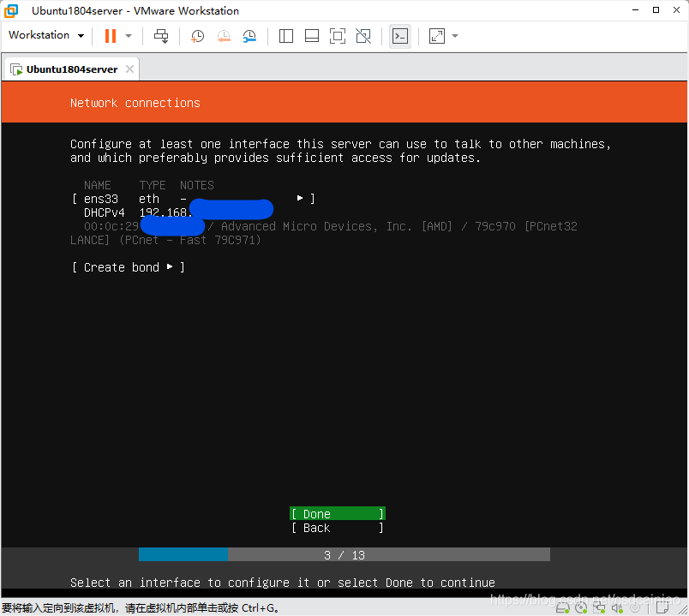This screenshot has height=616, width=689.
Task: Go Back to the previous step
Action: (337, 528)
